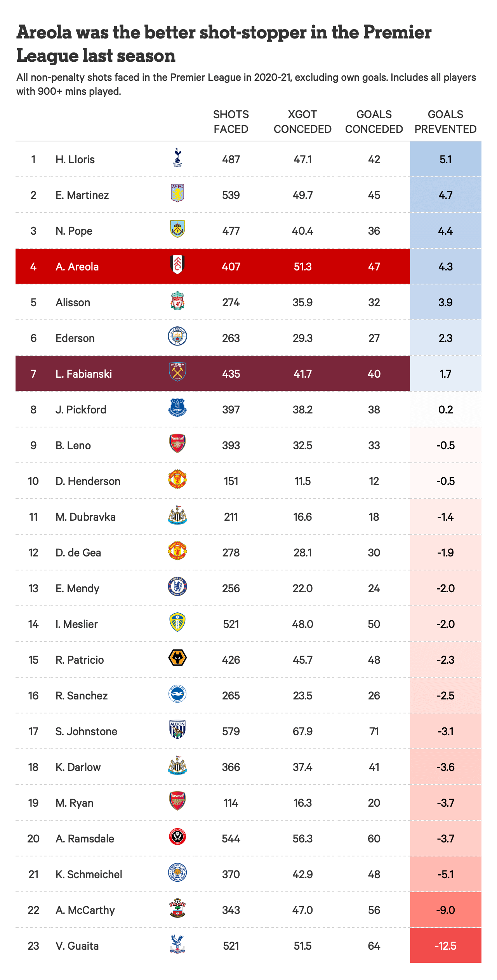Screen dimensions: 497x980
Task: Click the Burnley crest beside N. Pope
Action: 177,229
